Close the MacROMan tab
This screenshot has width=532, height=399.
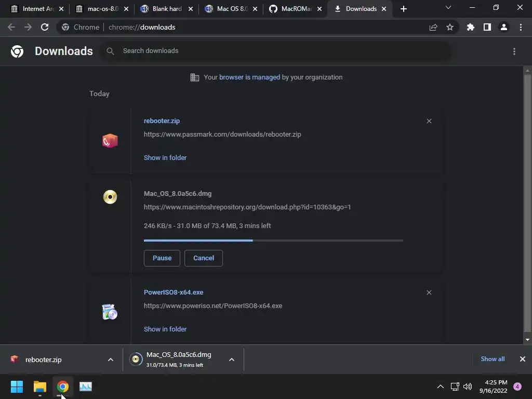(320, 9)
